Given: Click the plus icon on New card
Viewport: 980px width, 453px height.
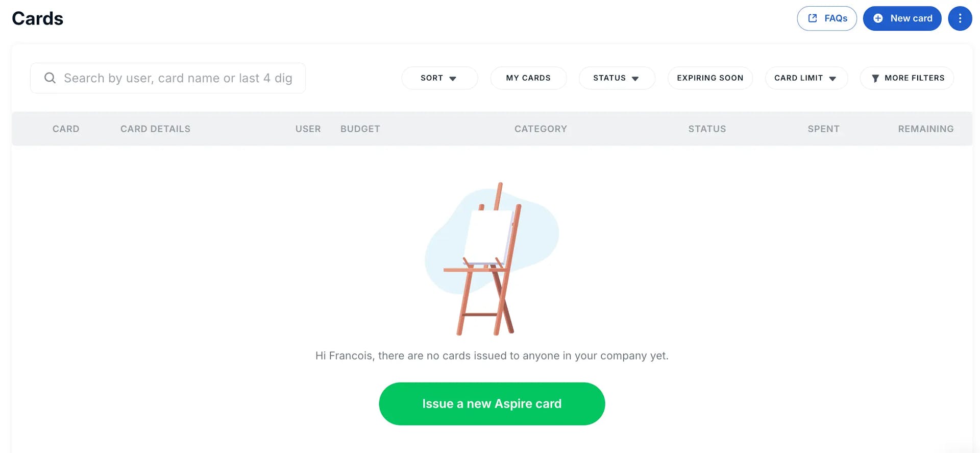Looking at the screenshot, I should pyautogui.click(x=877, y=18).
